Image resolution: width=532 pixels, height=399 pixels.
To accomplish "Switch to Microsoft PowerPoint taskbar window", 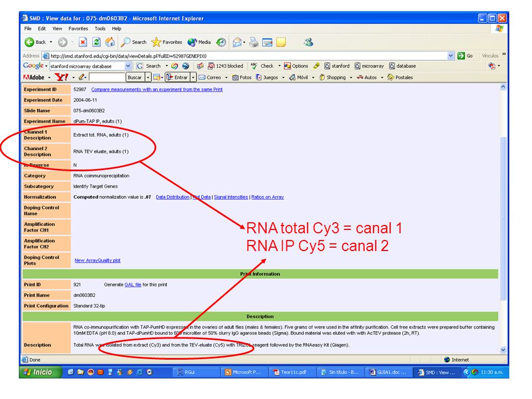I will click(x=243, y=372).
